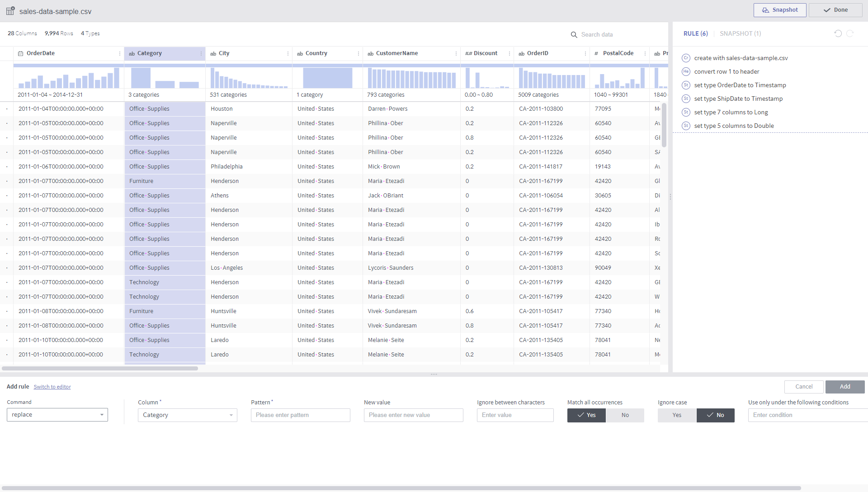This screenshot has height=492, width=868.
Task: Click the 'Switch to editor' link
Action: coord(52,387)
